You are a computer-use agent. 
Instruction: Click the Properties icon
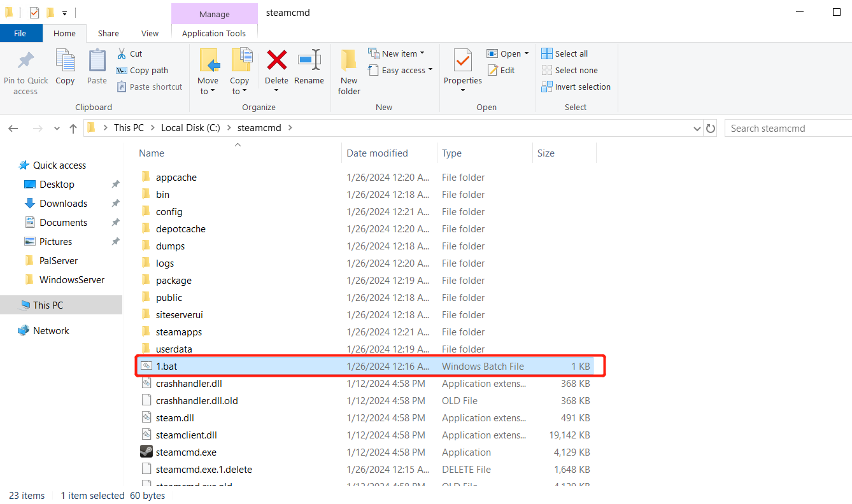463,60
